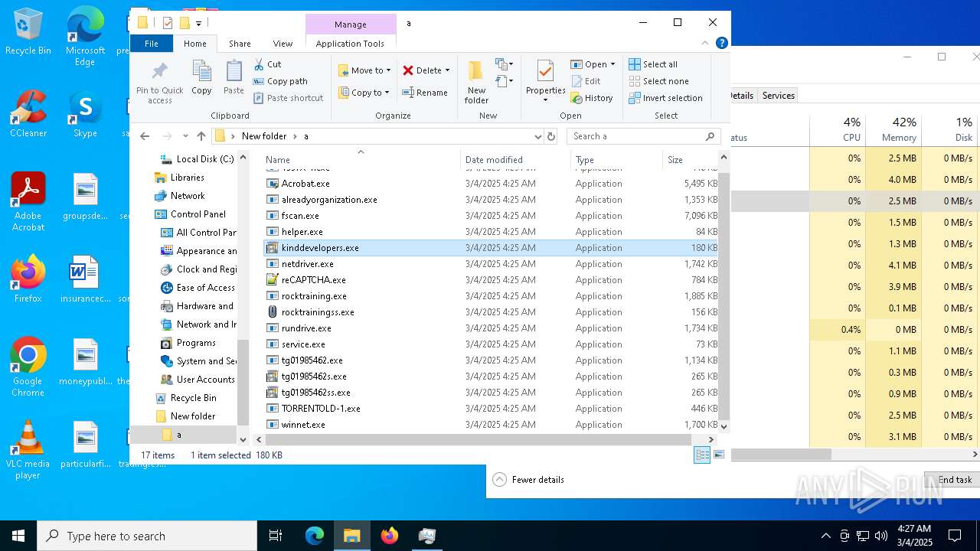Click Select all in ribbon
The image size is (980, 551).
point(653,64)
